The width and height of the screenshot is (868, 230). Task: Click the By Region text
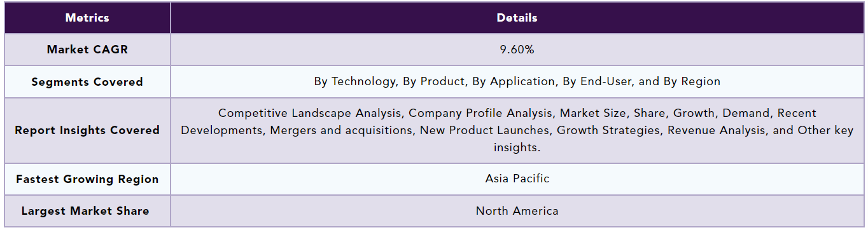(x=694, y=81)
